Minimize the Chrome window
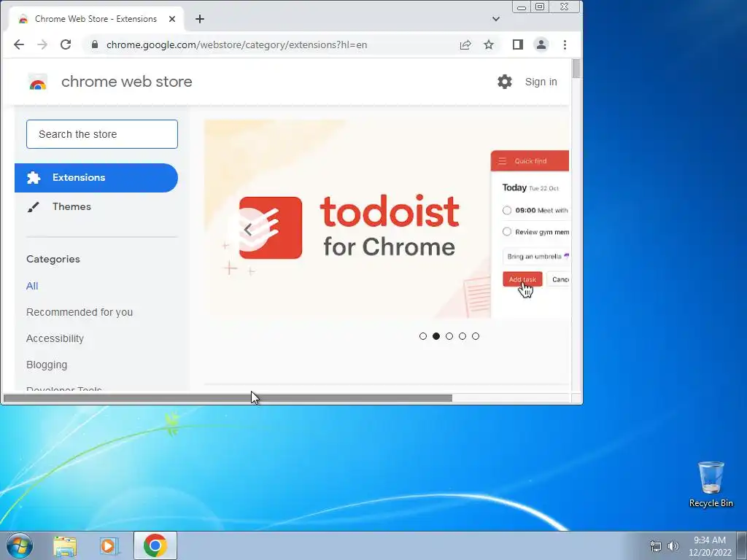The width and height of the screenshot is (747, 560). click(x=522, y=7)
